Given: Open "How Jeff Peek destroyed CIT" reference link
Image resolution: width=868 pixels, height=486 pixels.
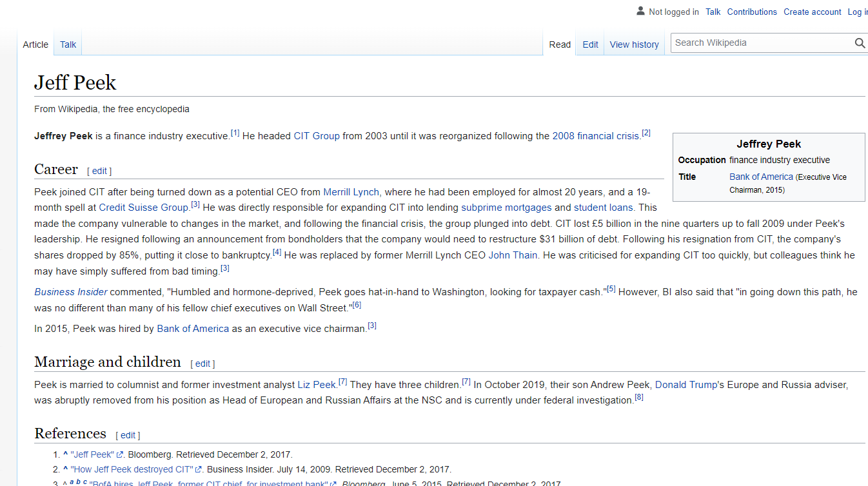Looking at the screenshot, I should coord(132,469).
